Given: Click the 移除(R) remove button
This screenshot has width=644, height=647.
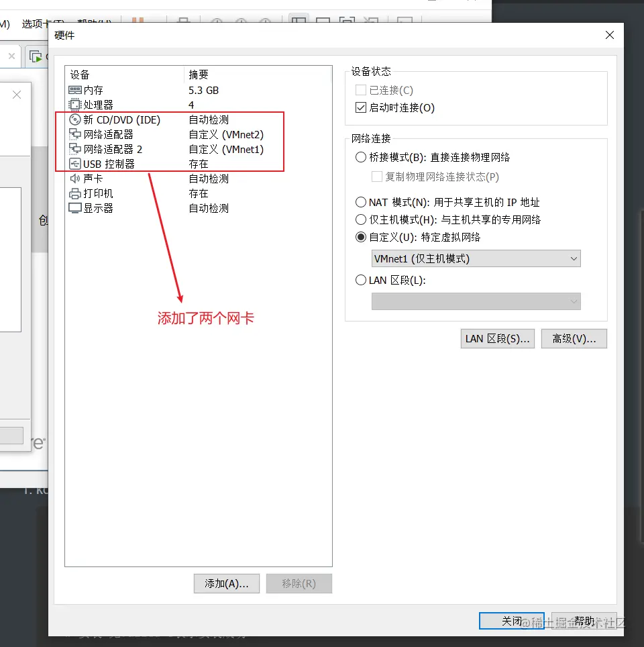Looking at the screenshot, I should point(299,583).
